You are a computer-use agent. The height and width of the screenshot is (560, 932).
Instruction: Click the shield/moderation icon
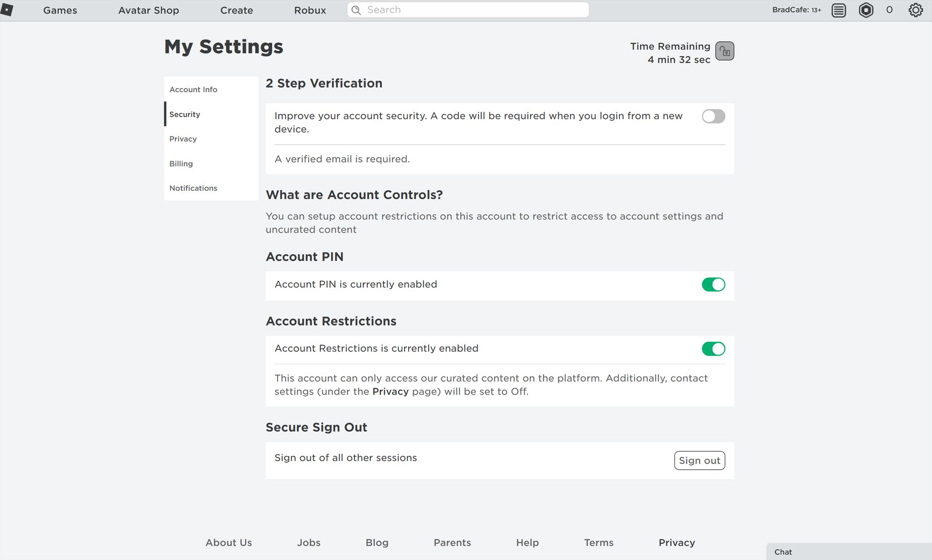865,10
